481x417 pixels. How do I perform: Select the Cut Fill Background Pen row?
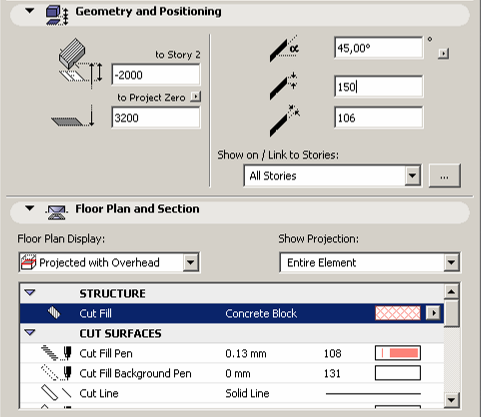tap(232, 373)
